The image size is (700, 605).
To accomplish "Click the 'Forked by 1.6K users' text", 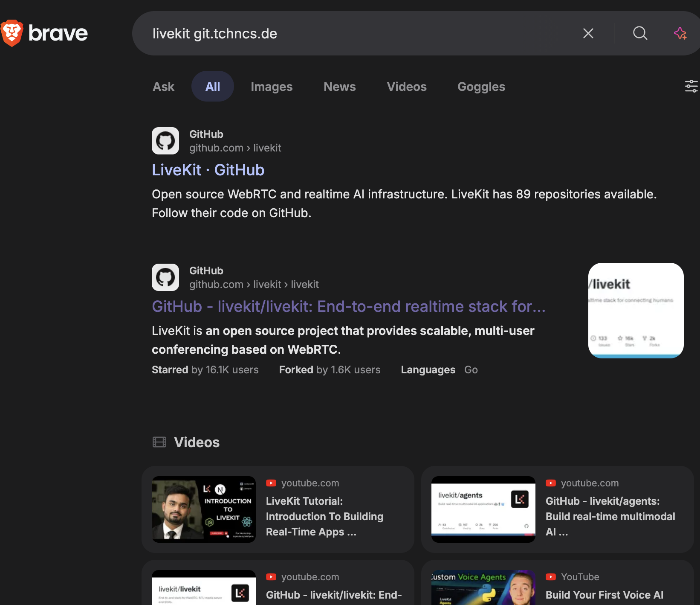I will tap(330, 369).
